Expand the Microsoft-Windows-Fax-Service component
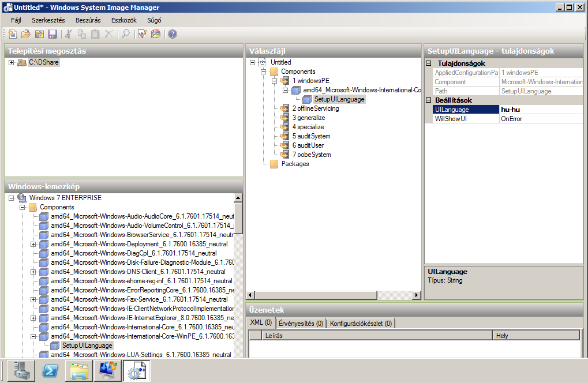588x383 pixels. 33,299
